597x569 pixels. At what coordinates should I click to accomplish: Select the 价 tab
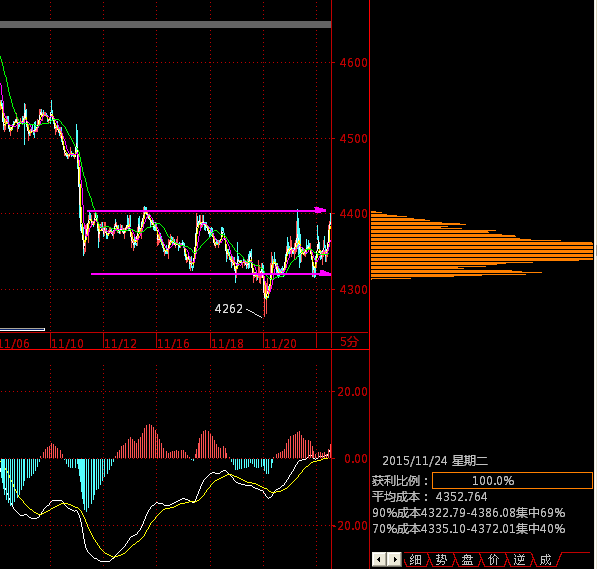click(x=493, y=559)
